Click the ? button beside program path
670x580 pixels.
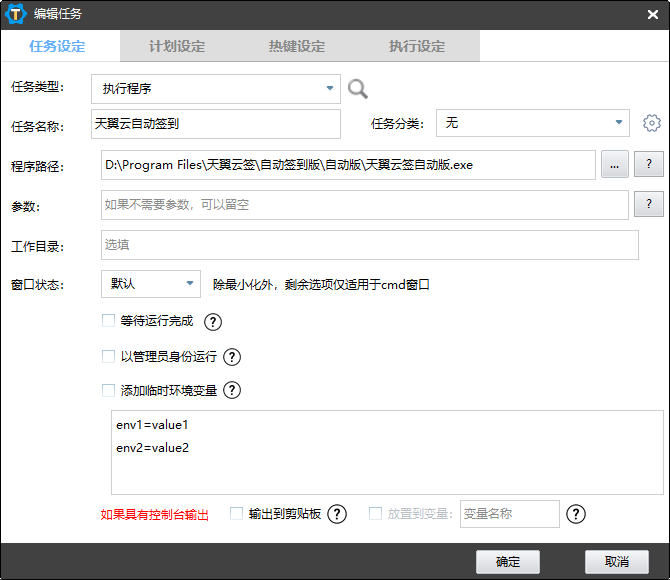(649, 164)
